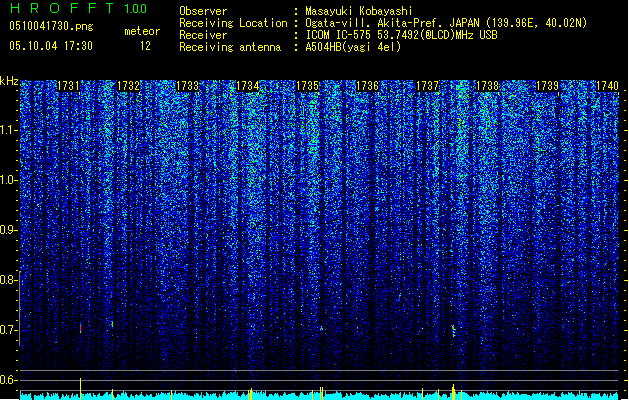
Task: Click the 1736 time marker
Action: click(367, 86)
